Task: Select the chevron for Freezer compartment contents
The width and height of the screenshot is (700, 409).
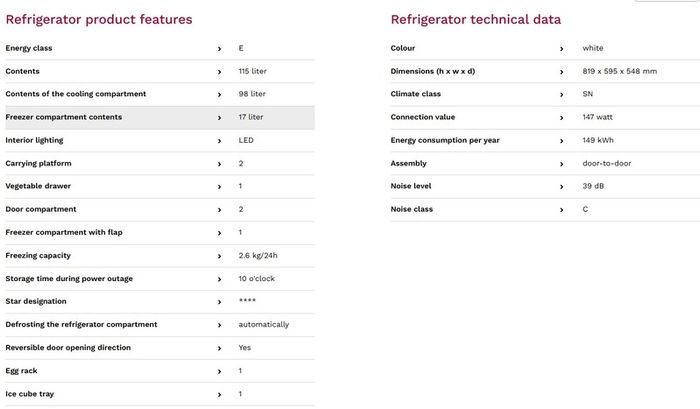Action: coord(219,118)
